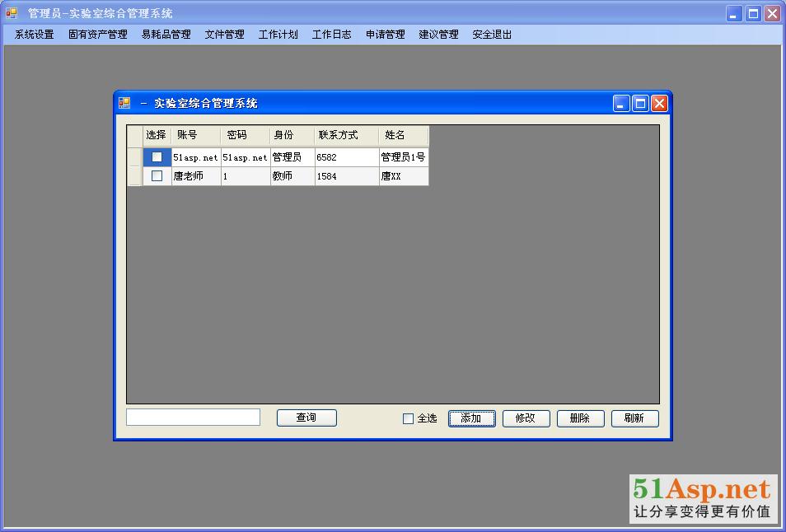The height and width of the screenshot is (532, 786).
Task: Select the 教师 identity cell
Action: [x=292, y=176]
